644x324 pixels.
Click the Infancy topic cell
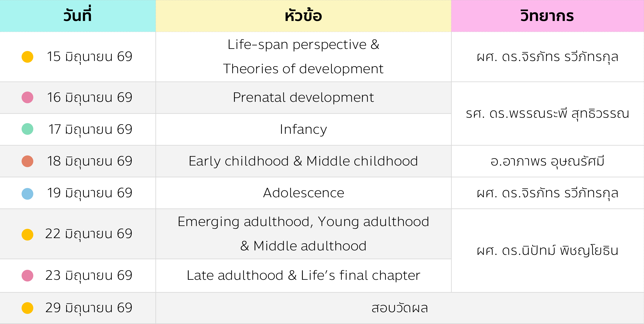point(303,129)
